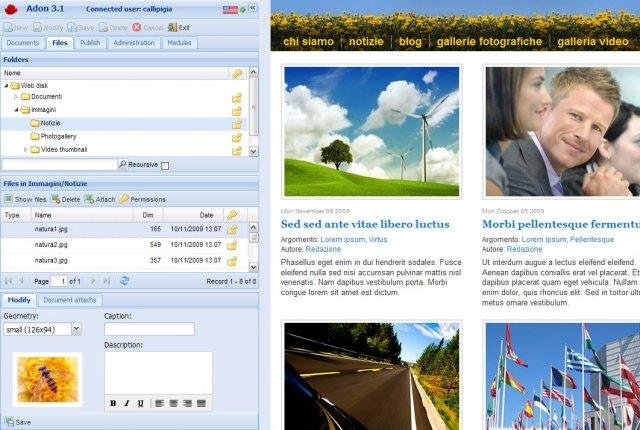
Task: Open the Geometry dropdown
Action: pyautogui.click(x=76, y=329)
